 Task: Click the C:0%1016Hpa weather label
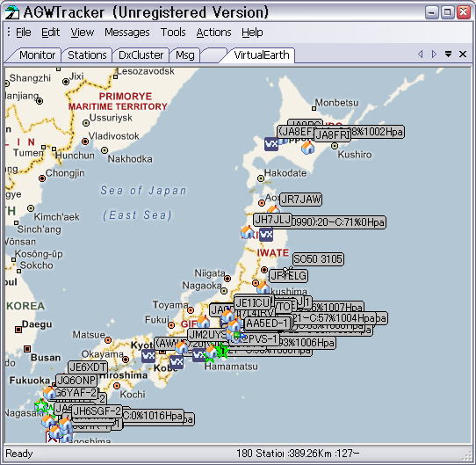(153, 415)
